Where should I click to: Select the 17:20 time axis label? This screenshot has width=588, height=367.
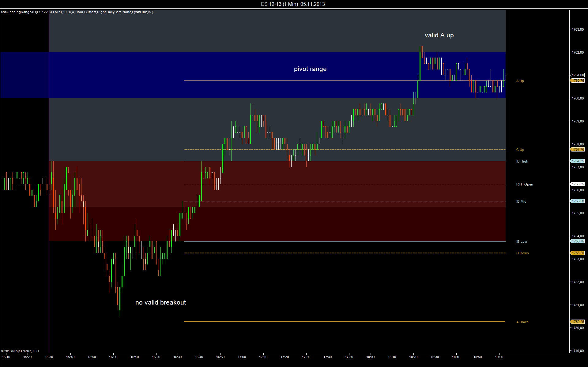(x=285, y=357)
